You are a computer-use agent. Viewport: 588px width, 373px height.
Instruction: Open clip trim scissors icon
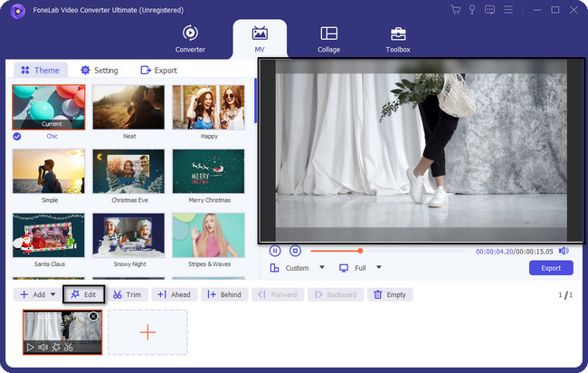point(68,348)
